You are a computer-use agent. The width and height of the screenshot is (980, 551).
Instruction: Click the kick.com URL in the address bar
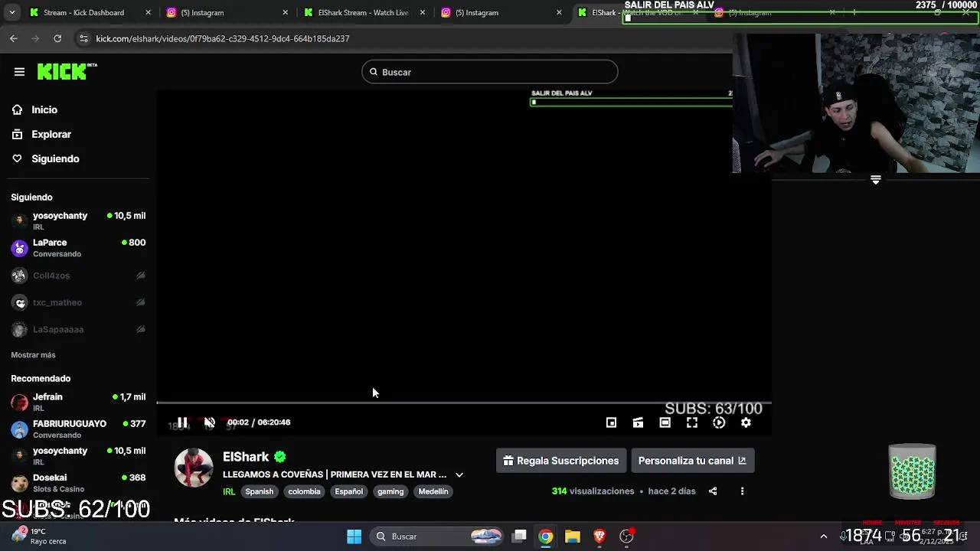pyautogui.click(x=223, y=38)
